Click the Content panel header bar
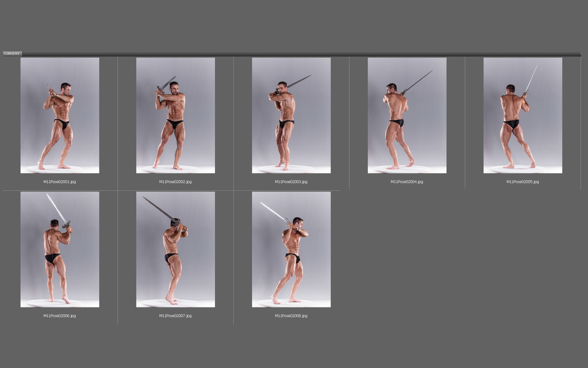Viewport: 588px width, 368px height. (294, 53)
